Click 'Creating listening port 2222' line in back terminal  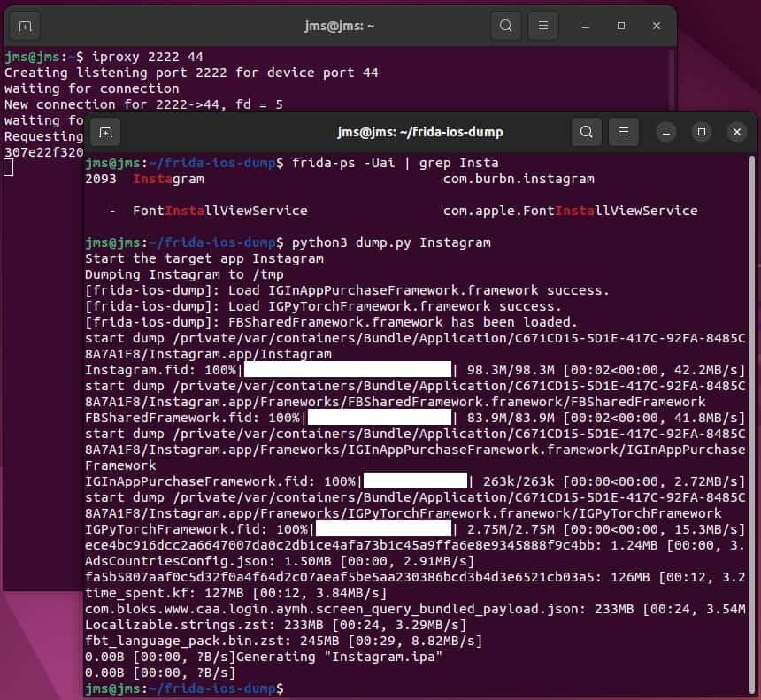pos(191,73)
